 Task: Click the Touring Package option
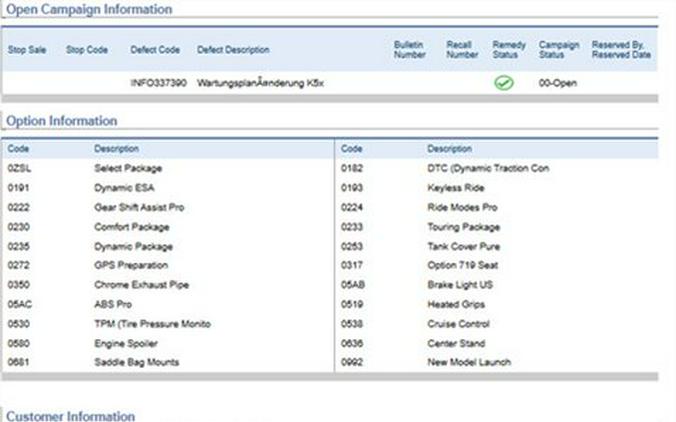463,227
